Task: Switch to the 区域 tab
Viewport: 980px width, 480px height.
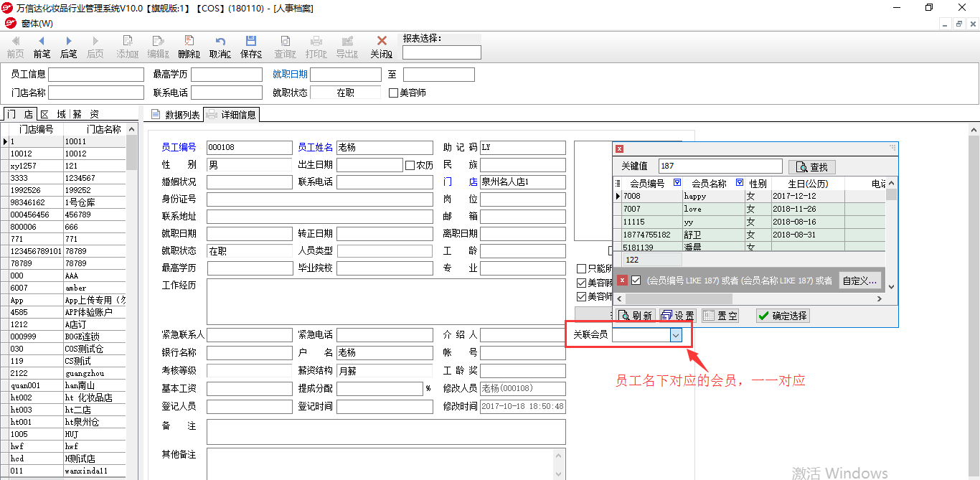Action: coord(52,114)
